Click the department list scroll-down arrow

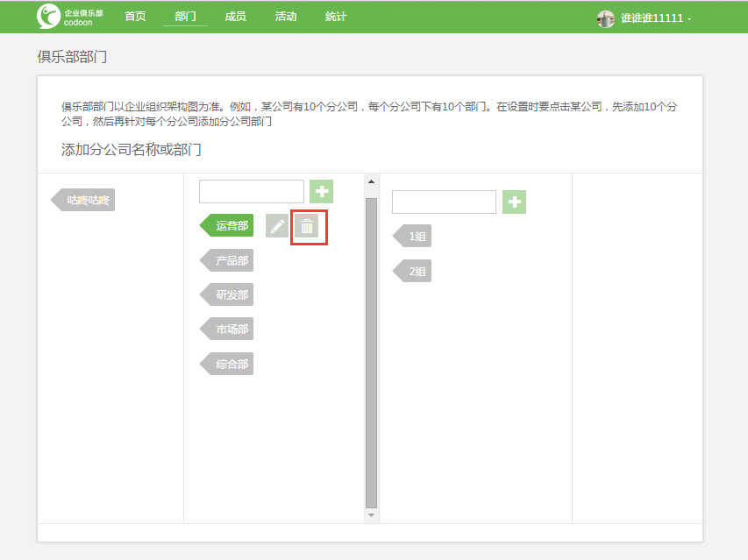click(371, 515)
